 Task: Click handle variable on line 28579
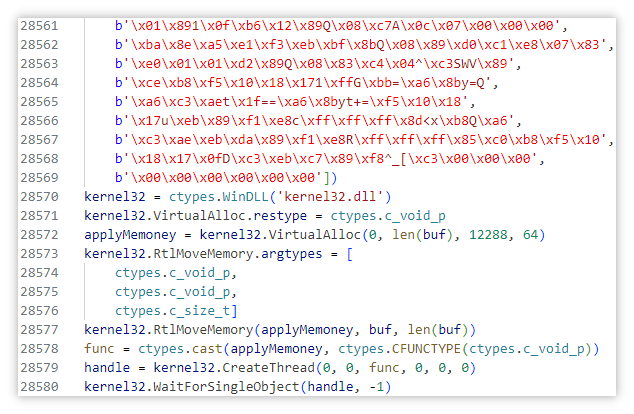pyautogui.click(x=107, y=368)
